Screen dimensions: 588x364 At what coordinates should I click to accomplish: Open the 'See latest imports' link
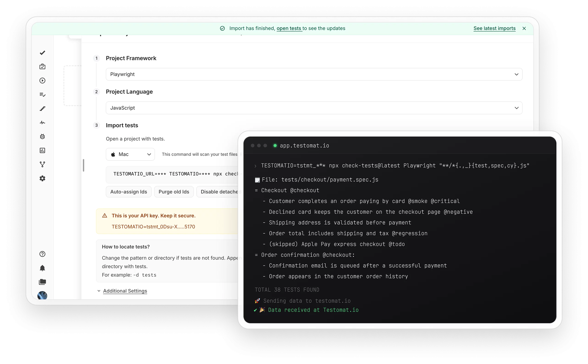click(x=495, y=28)
